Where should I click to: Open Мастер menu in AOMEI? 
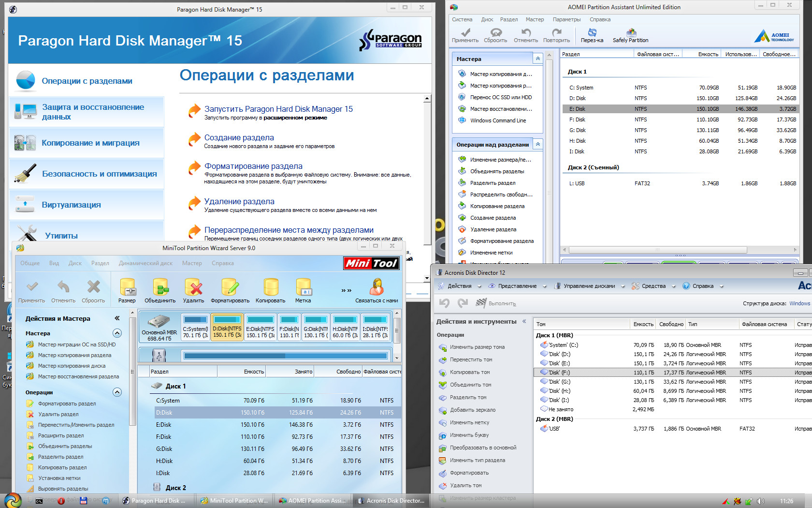click(x=535, y=19)
